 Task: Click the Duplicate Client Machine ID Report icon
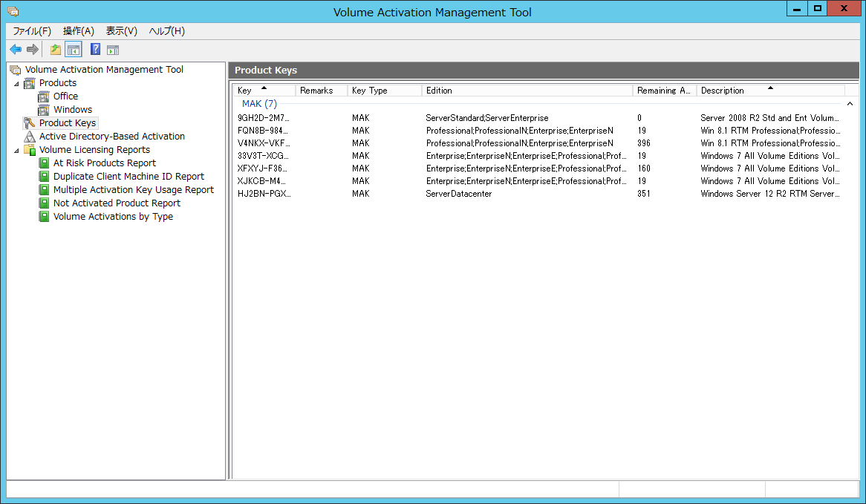44,176
